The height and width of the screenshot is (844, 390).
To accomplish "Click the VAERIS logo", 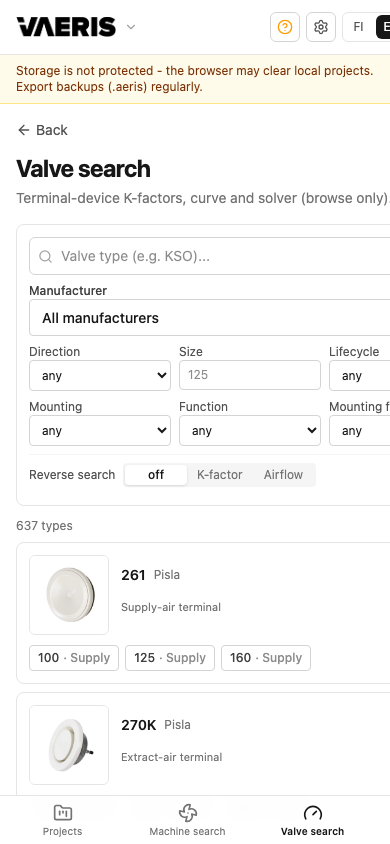I will [66, 27].
